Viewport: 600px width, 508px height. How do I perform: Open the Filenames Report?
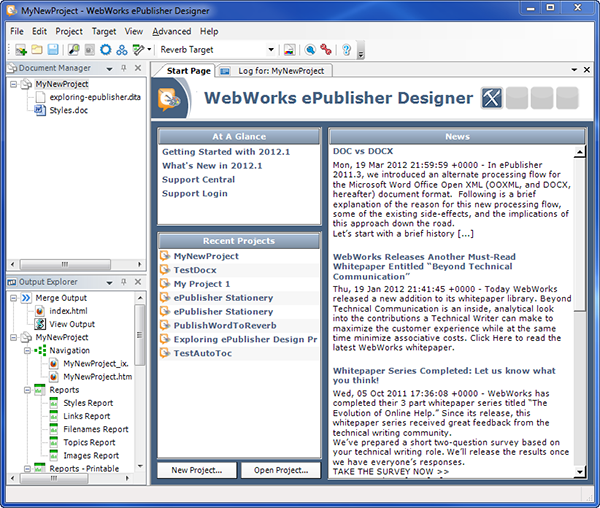pos(96,429)
